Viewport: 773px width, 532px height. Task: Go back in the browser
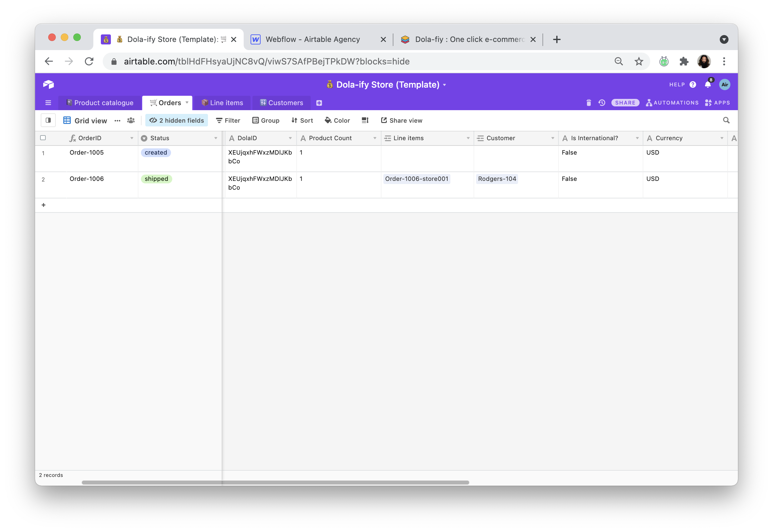[x=49, y=61]
